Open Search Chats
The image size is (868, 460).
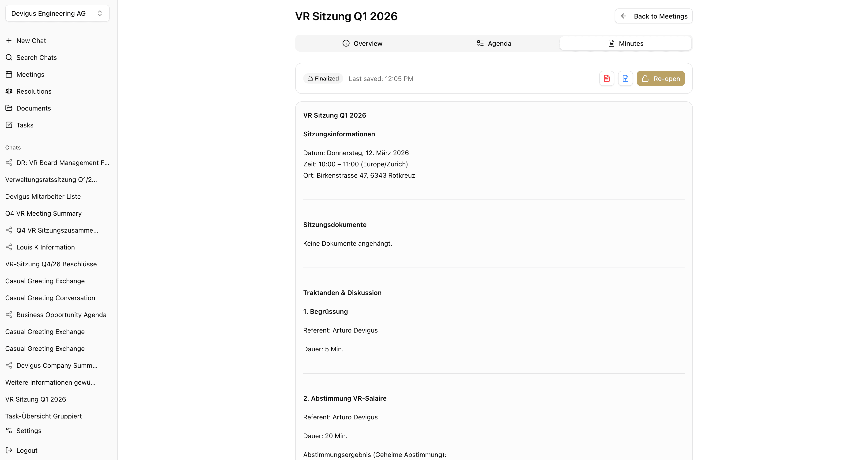(36, 57)
